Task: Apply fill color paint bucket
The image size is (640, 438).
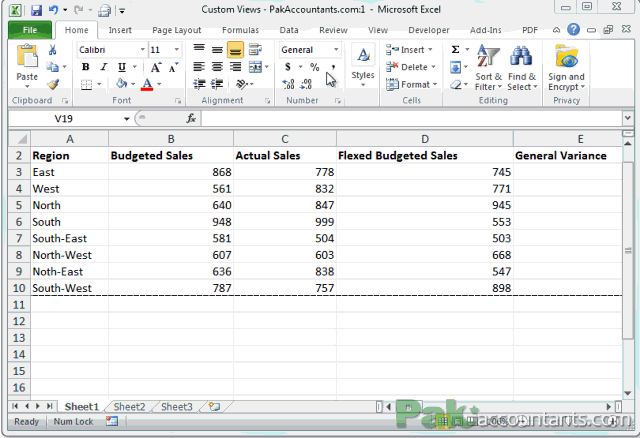Action: coord(121,84)
